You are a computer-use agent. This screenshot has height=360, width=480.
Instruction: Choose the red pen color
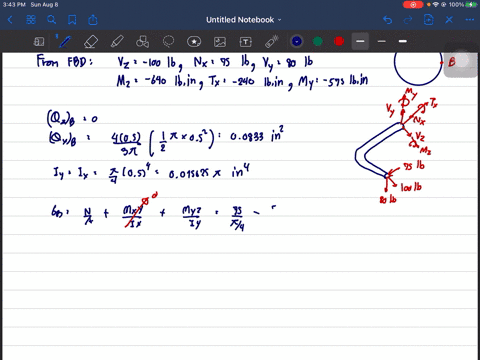pyautogui.click(x=339, y=41)
